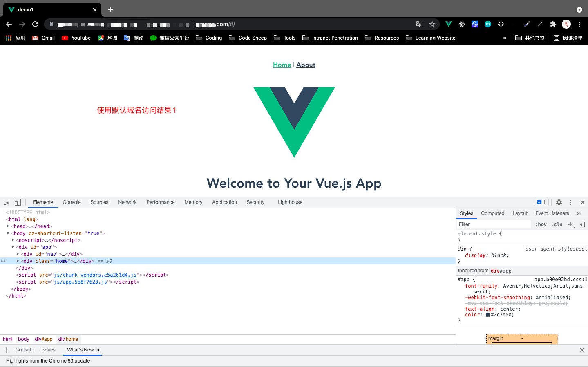Close the bottom drawer panel
Viewport: 588px width, 367px height.
582,350
